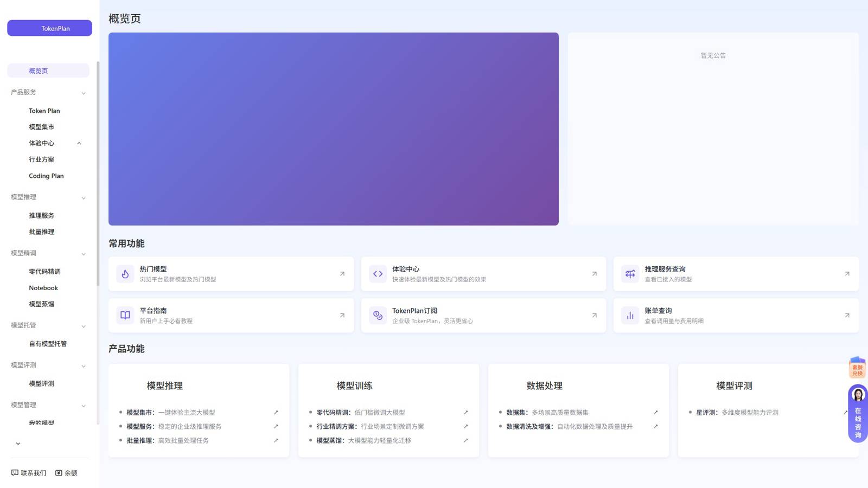
Task: Click the arrow icon beside 模型蒸馏 description
Action: 466,441
